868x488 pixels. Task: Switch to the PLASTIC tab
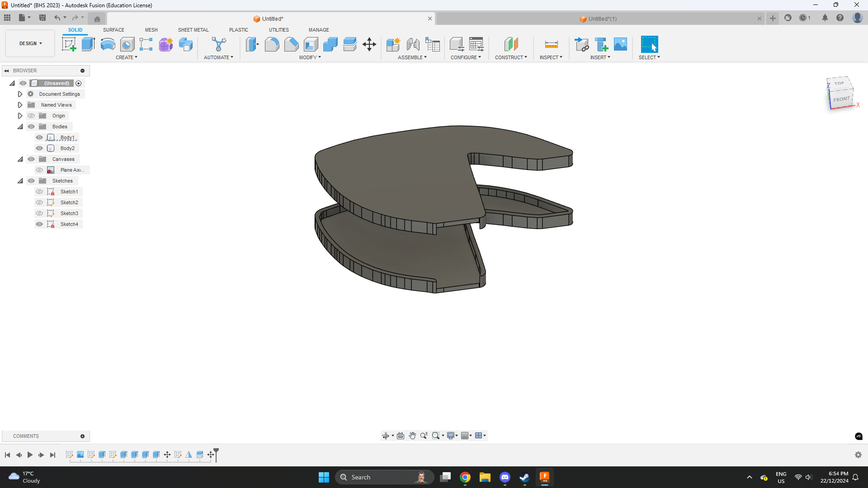click(239, 30)
